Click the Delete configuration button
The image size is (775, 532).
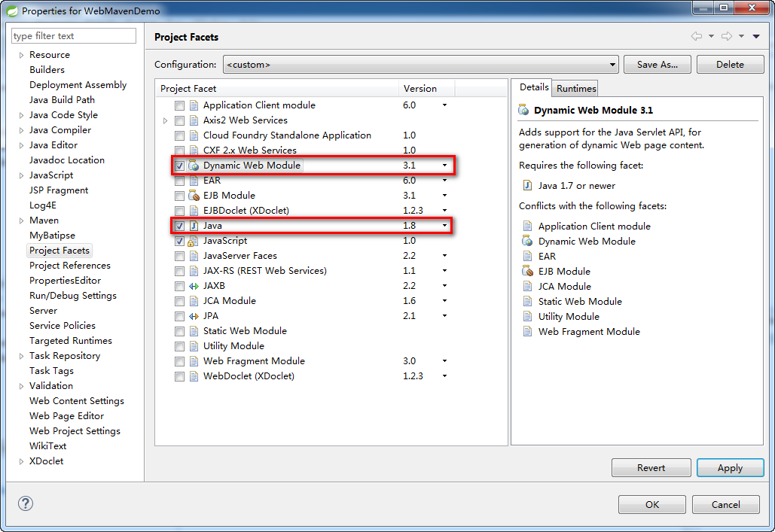tap(730, 65)
